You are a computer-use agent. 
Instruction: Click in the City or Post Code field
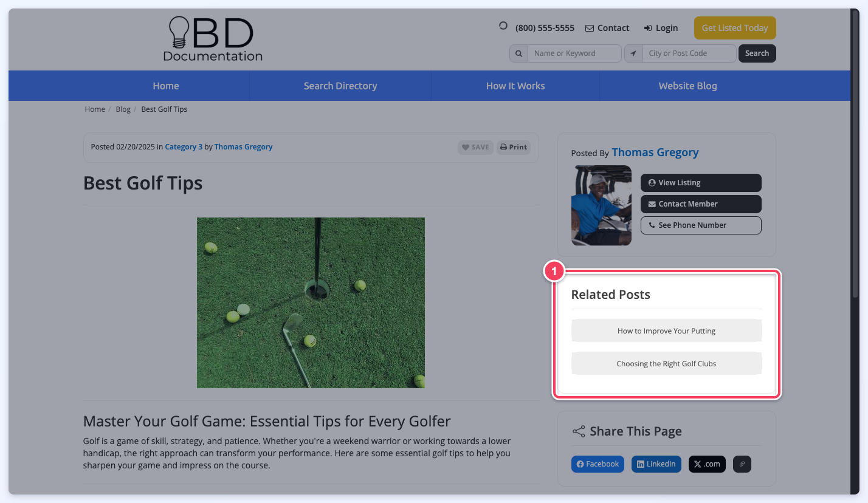689,53
